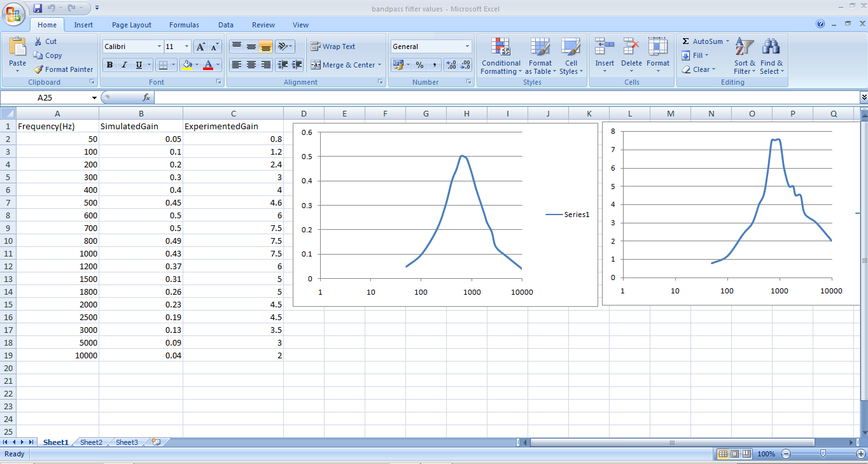
Task: Open the Insert ribbon tab
Action: tap(83, 25)
